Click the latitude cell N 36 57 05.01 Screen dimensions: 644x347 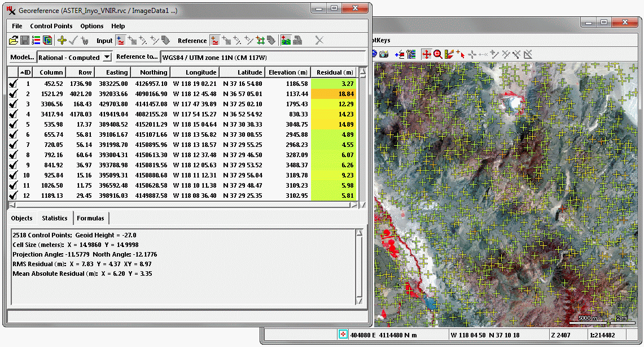coord(243,94)
